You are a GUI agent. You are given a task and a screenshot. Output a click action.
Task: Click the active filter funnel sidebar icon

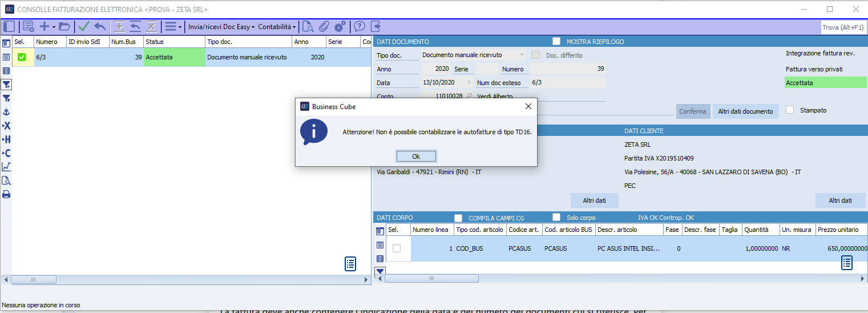point(6,85)
